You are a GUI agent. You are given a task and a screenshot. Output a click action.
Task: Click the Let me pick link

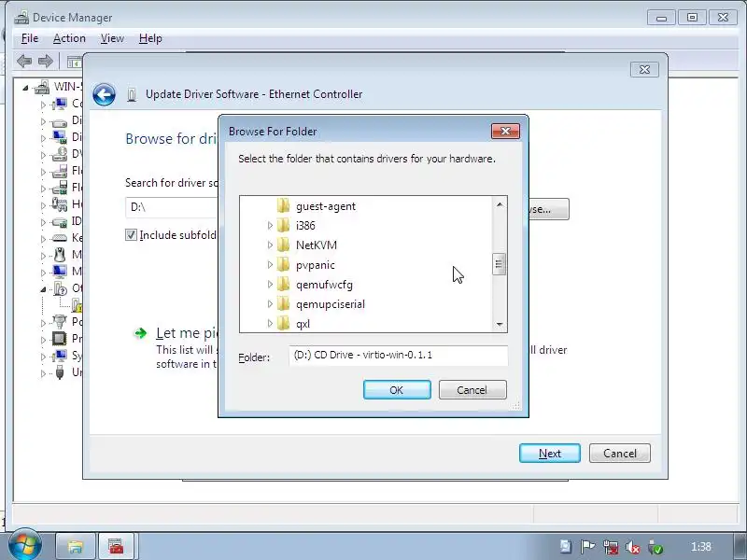[x=187, y=333]
